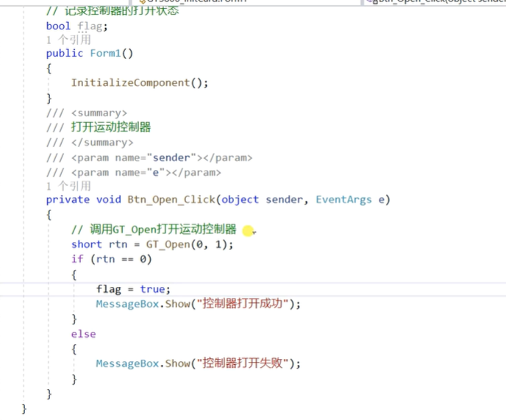Click 'MessageBox' on the failure message line
Image resolution: width=506 pixels, height=420 pixels.
127,363
